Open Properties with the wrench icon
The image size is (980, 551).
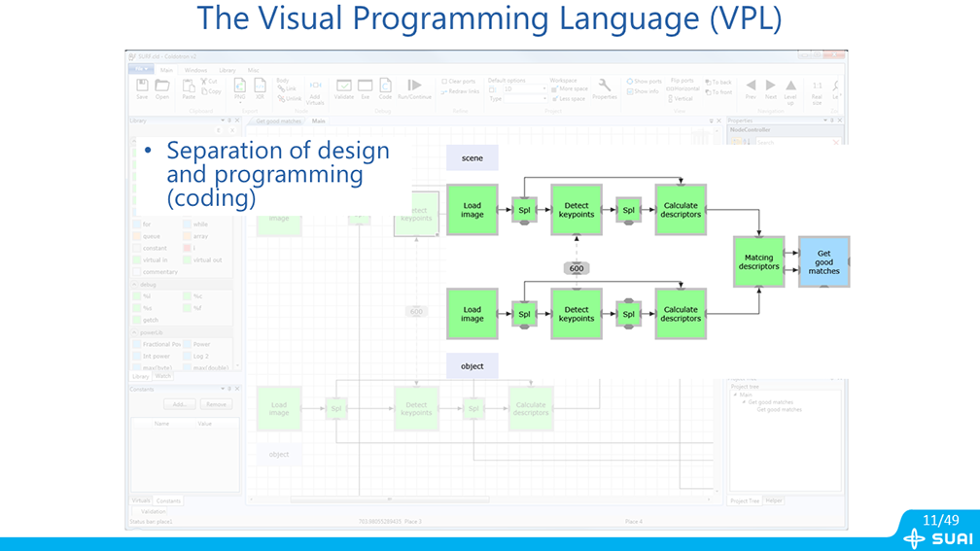[x=605, y=87]
